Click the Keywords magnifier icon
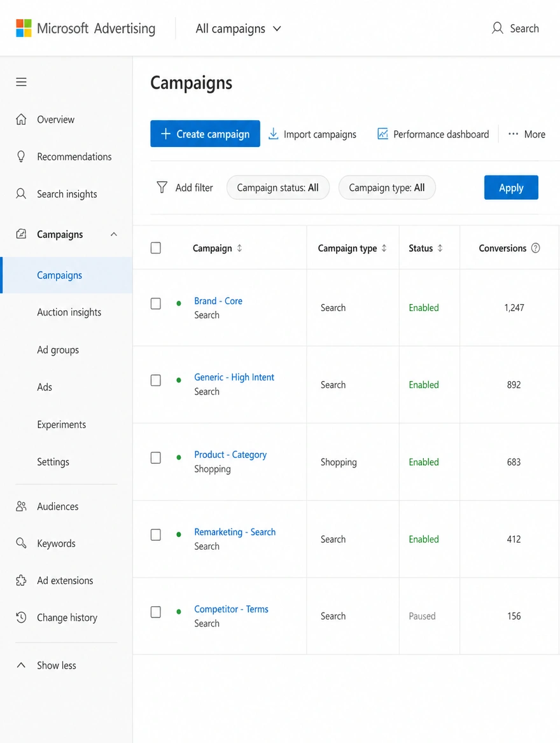Viewport: 560px width, 743px height. pyautogui.click(x=22, y=543)
